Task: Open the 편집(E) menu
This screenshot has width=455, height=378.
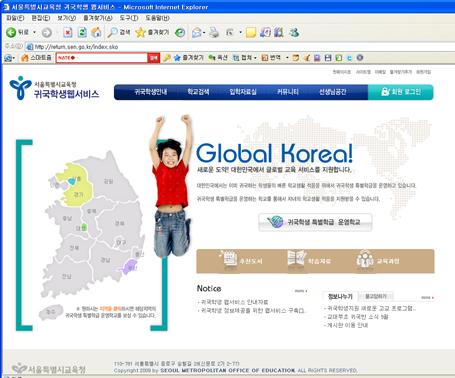Action: pos(41,18)
